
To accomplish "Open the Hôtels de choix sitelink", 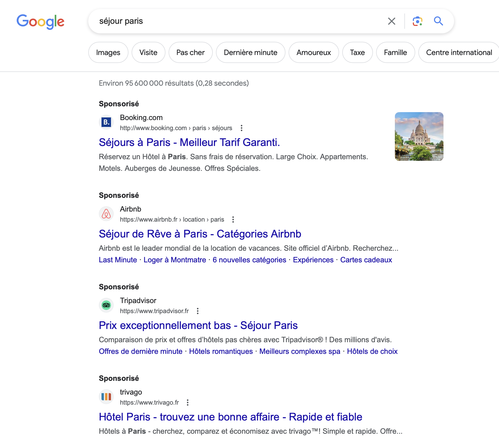I will point(372,351).
